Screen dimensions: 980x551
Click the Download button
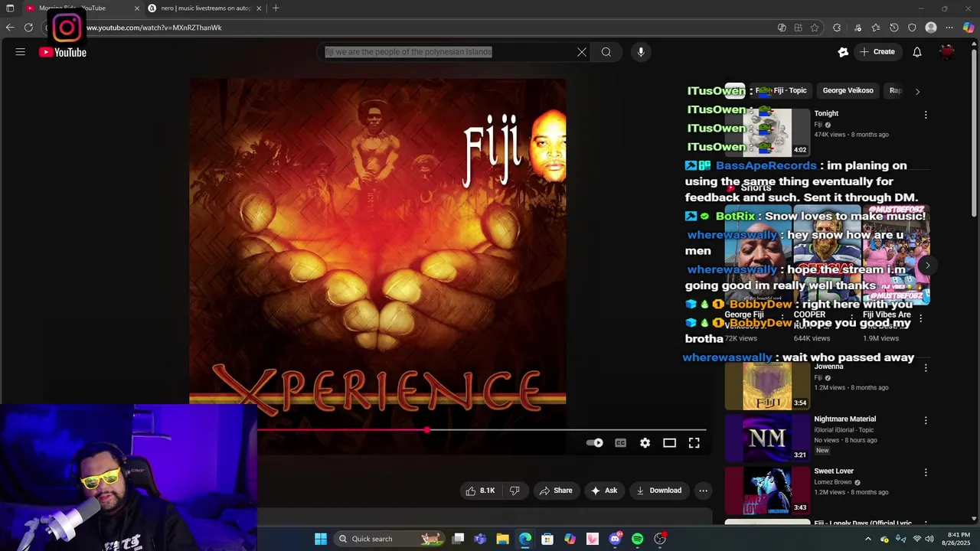pos(658,491)
